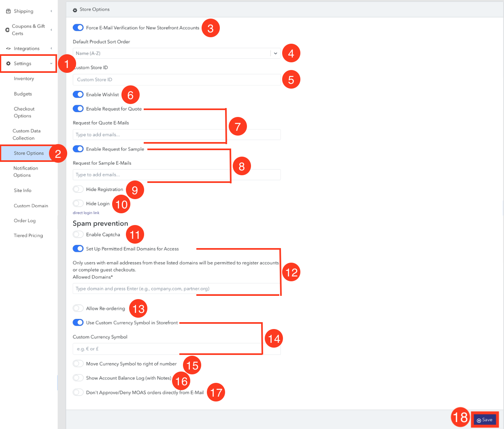Open the Default Product Sort Order dropdown
This screenshot has height=429, width=504.
pyautogui.click(x=177, y=53)
